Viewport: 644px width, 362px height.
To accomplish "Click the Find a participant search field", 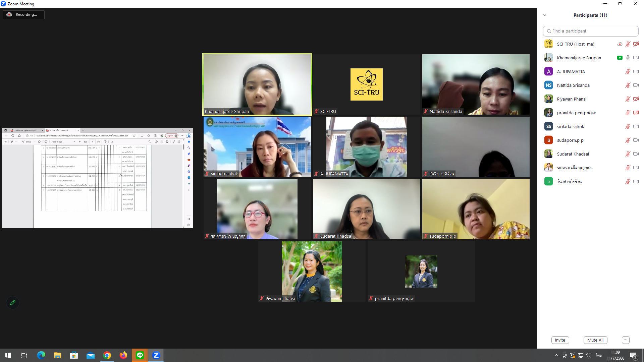I will pyautogui.click(x=591, y=31).
